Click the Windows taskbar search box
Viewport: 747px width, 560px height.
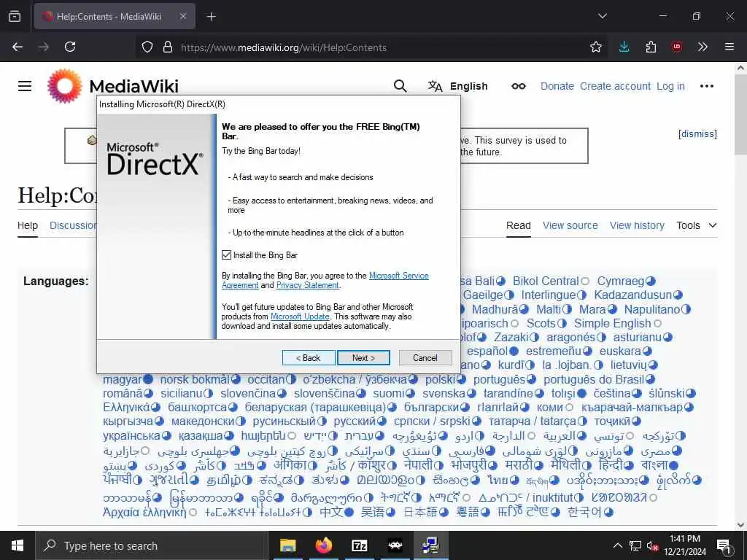[x=152, y=545]
